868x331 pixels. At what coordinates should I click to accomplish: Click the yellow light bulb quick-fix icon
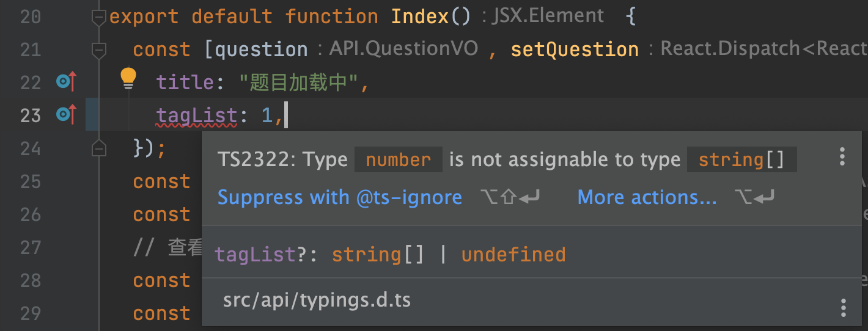tap(128, 78)
